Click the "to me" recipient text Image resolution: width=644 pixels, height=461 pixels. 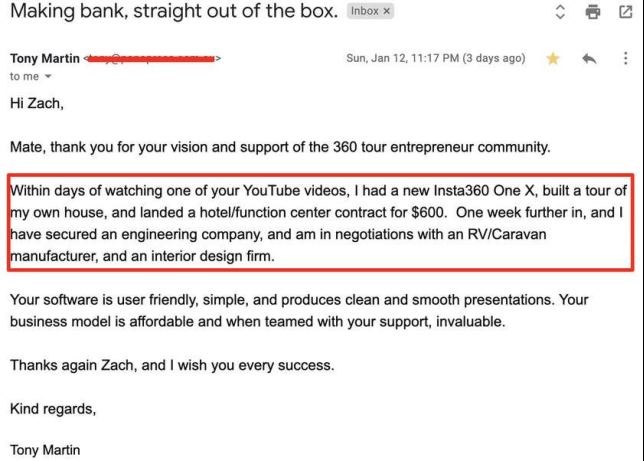tap(24, 76)
